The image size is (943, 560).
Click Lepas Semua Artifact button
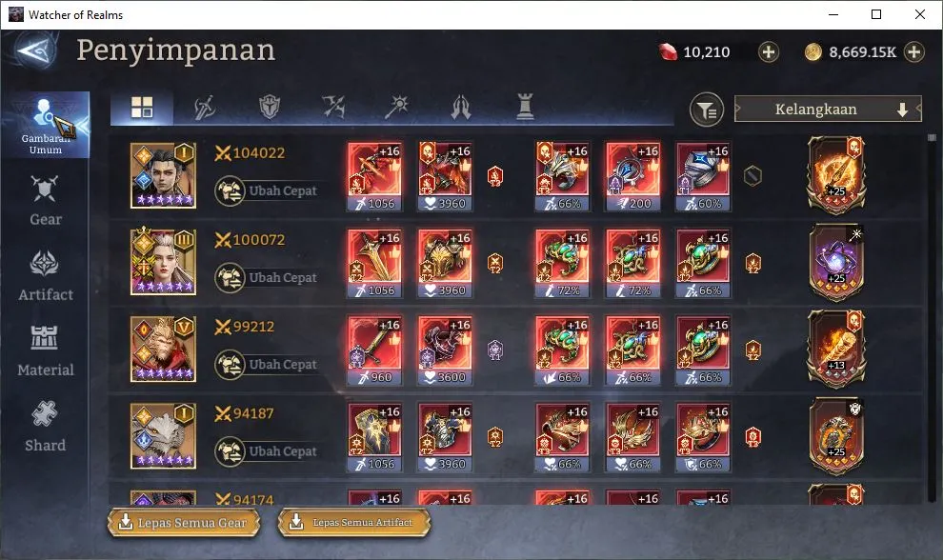[x=355, y=523]
